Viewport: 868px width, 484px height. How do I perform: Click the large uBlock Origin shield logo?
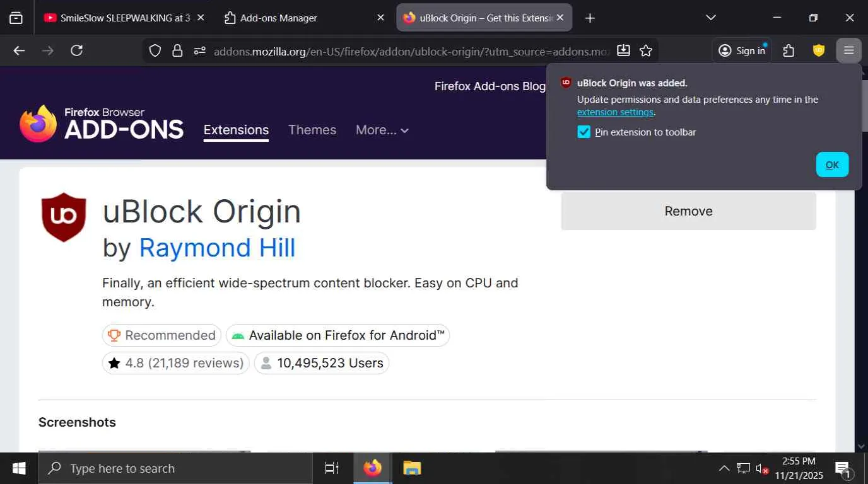pos(64,217)
